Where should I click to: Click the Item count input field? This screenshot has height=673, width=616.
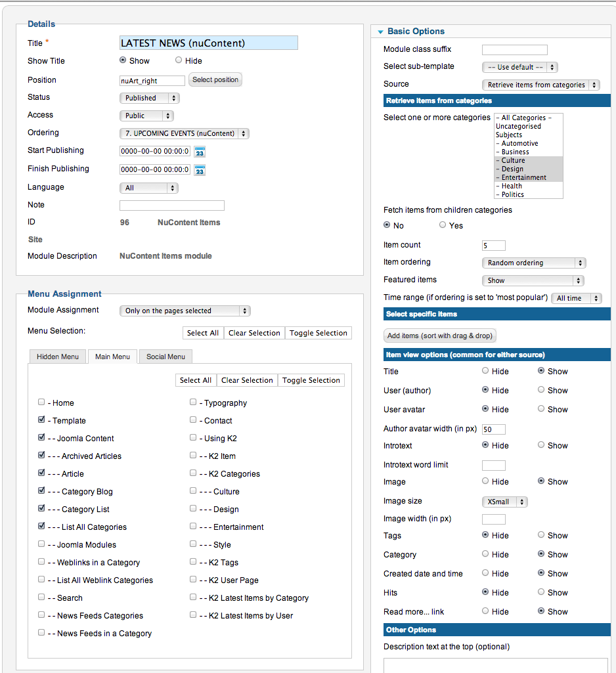[494, 246]
